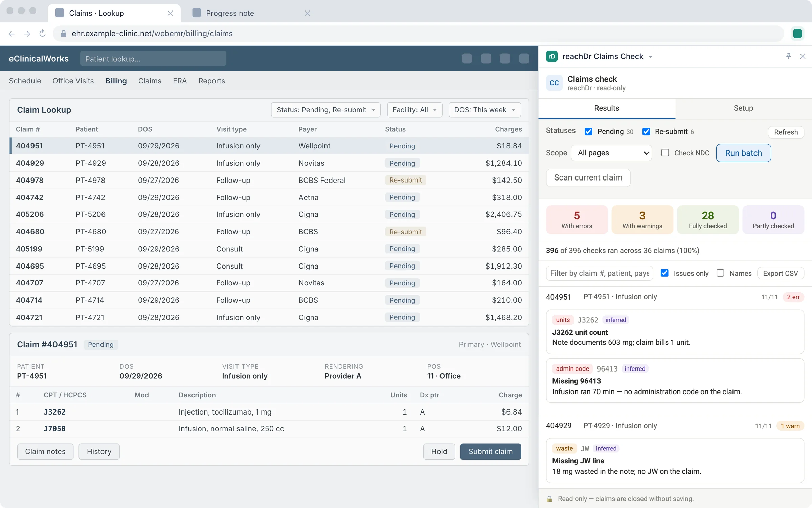This screenshot has width=812, height=508.
Task: Switch to the Progress note browser tab
Action: (252, 13)
